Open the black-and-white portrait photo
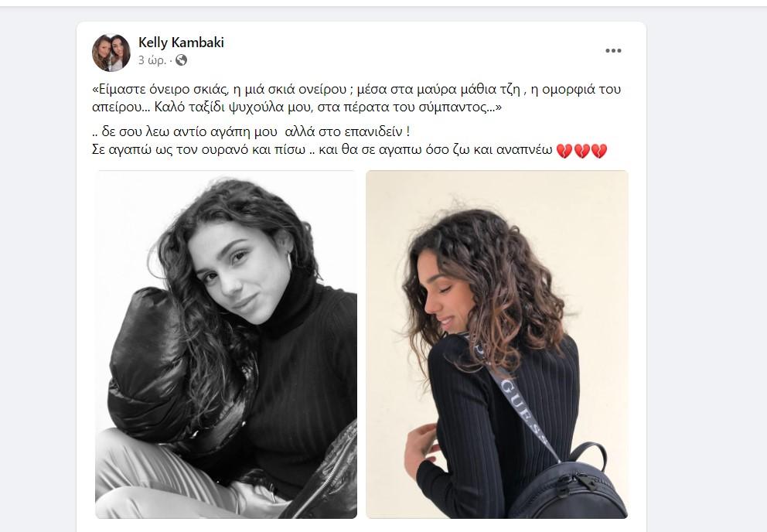The image size is (767, 532). 226,344
